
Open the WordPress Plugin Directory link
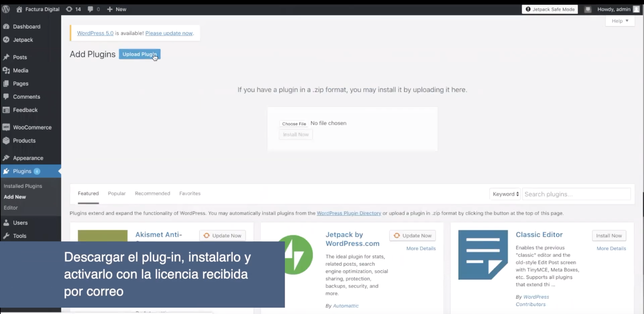coord(349,213)
